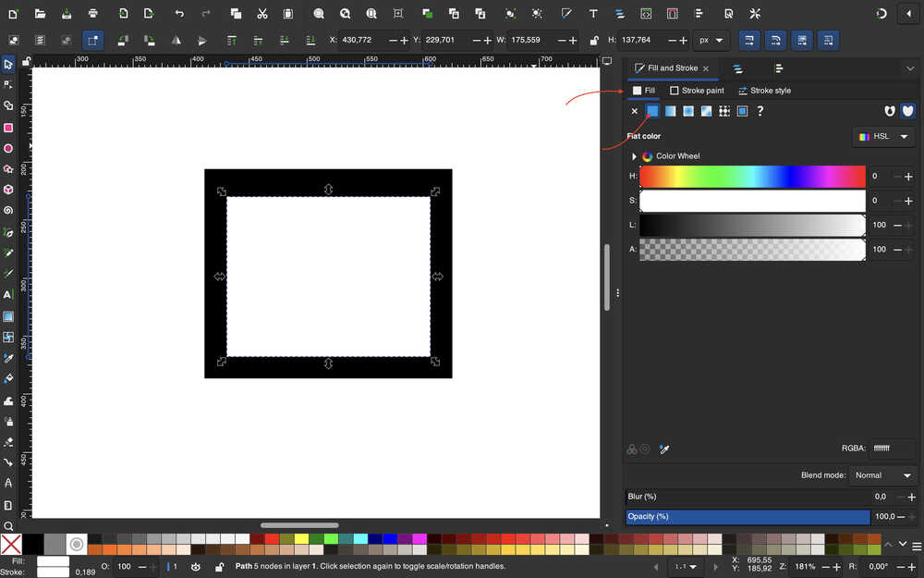Open the px units dropdown
This screenshot has width=924, height=578.
click(711, 40)
